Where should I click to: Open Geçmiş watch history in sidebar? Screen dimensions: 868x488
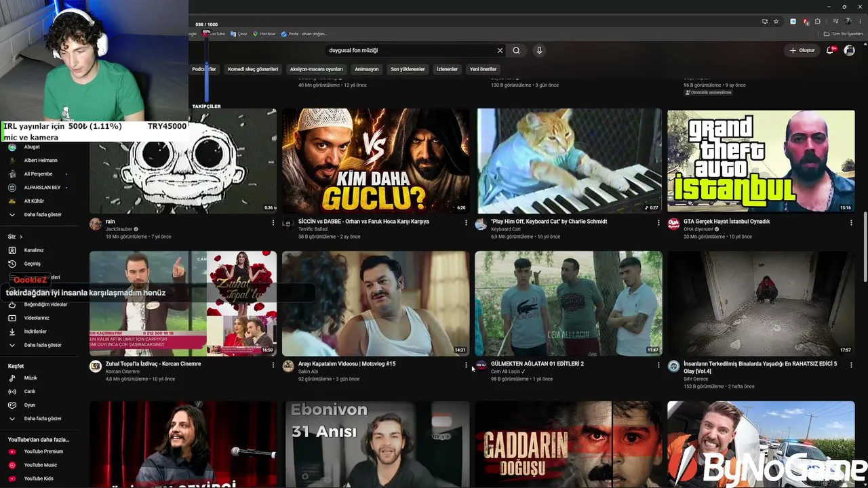(39, 264)
